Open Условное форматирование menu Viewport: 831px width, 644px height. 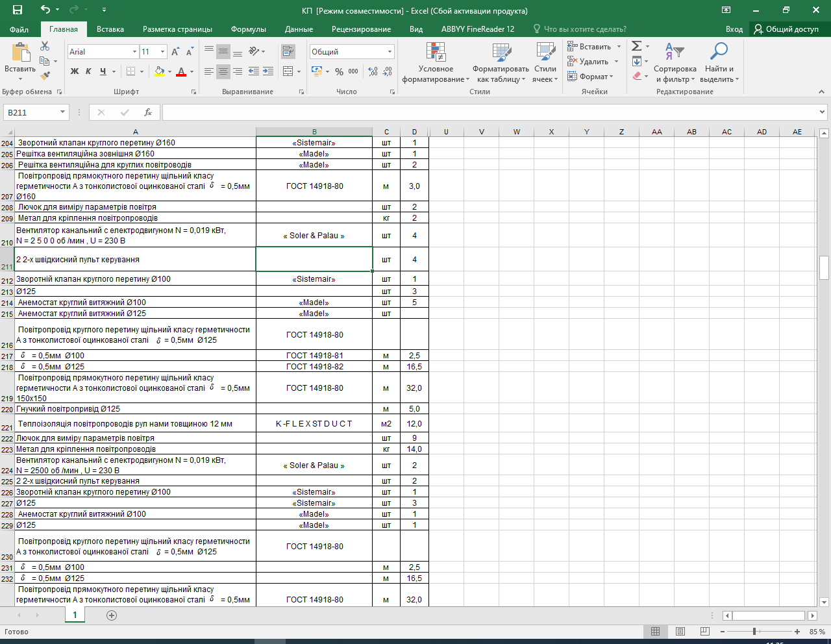[436, 62]
